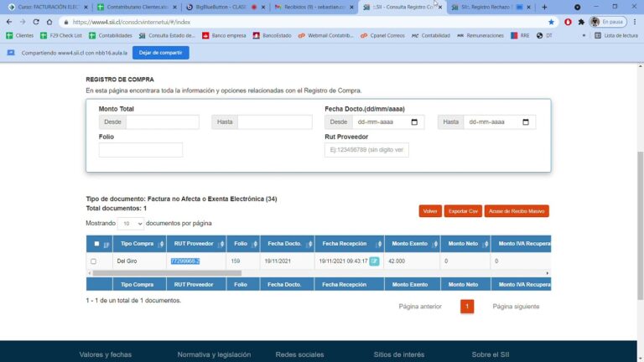Show the profile En pausa avatar menu

608,22
